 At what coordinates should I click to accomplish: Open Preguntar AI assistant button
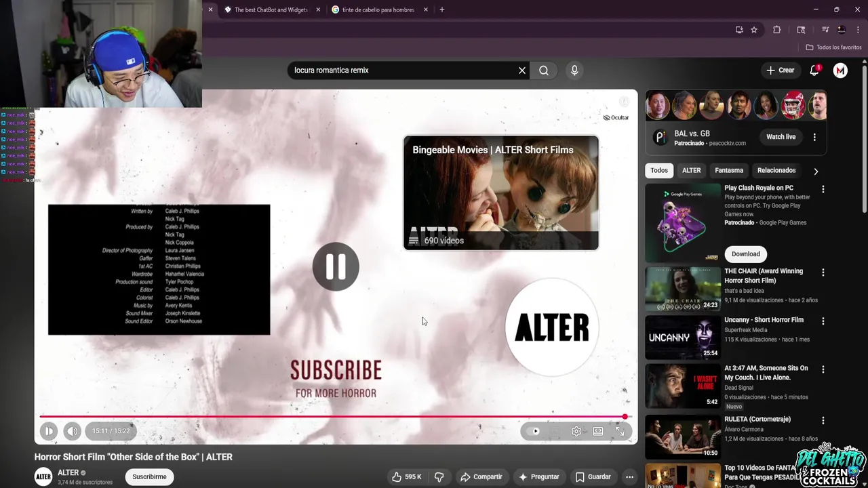coord(538,476)
